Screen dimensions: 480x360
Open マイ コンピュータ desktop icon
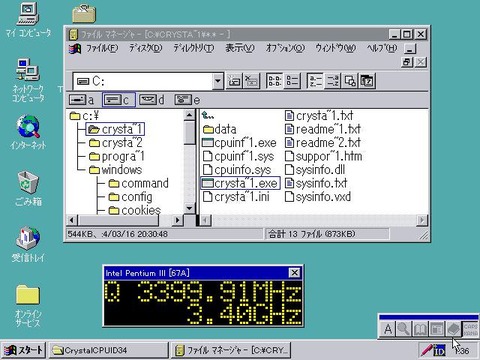28,20
